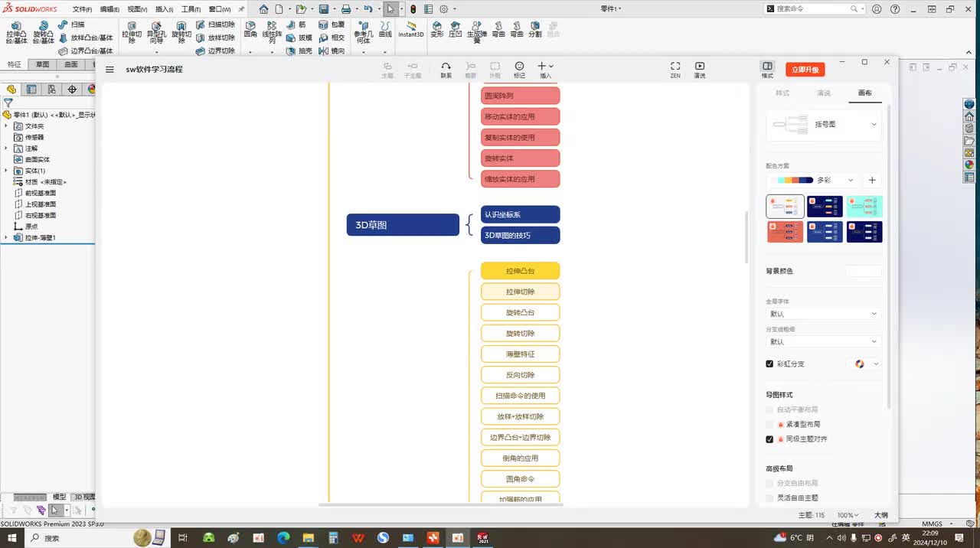Open the mind map hamburger menu

109,69
